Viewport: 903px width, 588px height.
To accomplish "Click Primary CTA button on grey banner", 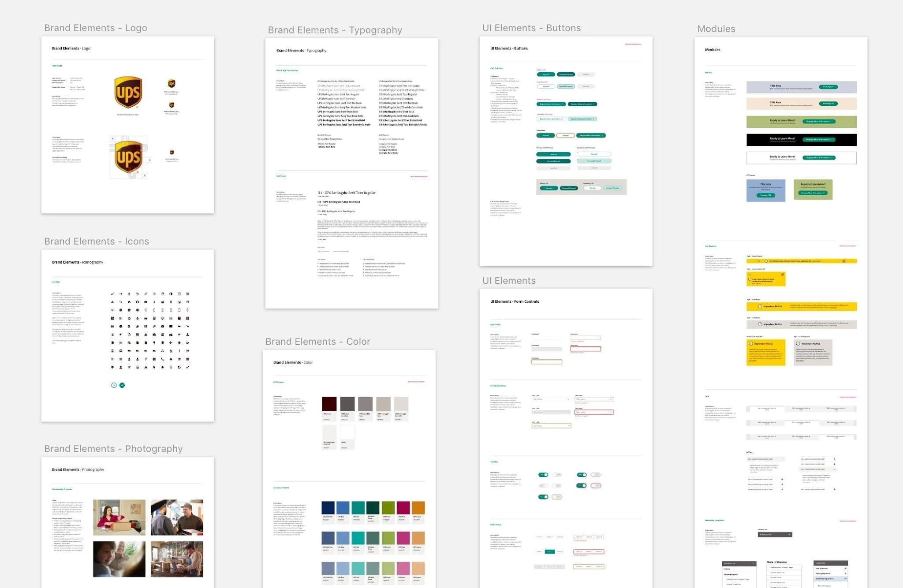I will (828, 87).
